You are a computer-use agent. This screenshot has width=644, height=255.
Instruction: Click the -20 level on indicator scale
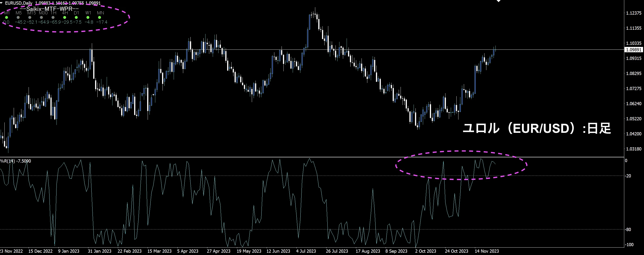coord(628,176)
